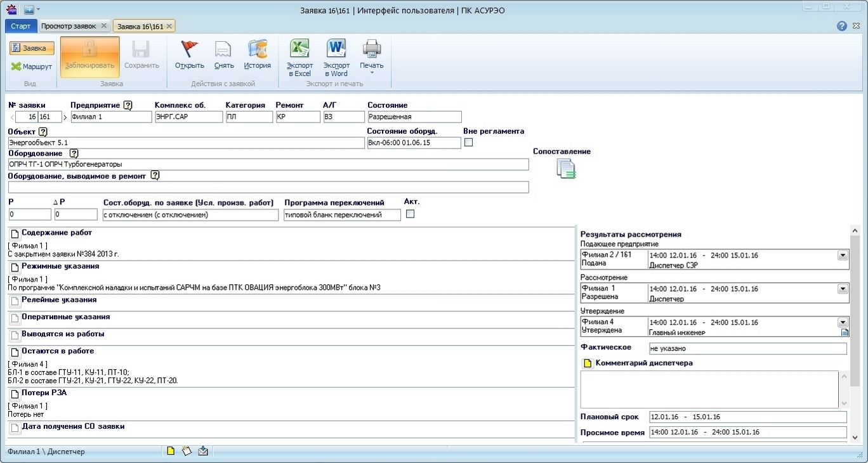Expand the Подающее предприятие dropdown arrow

pos(843,256)
